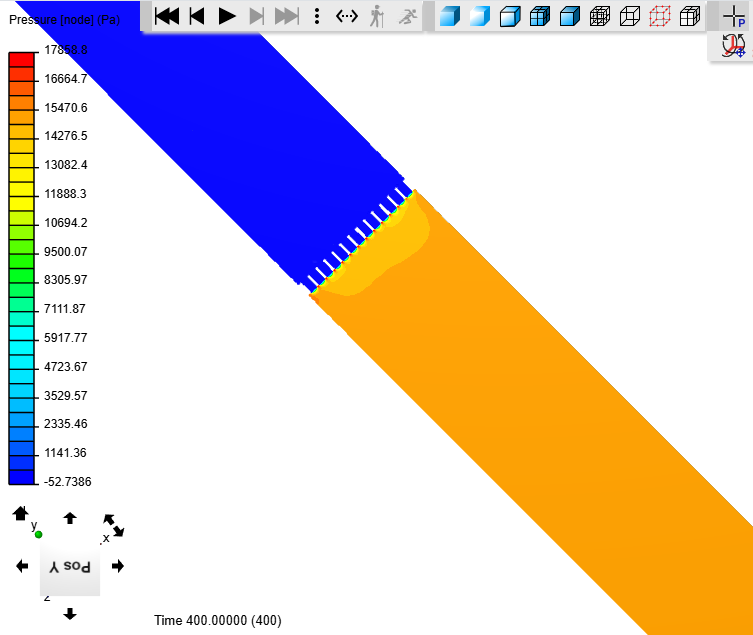The width and height of the screenshot is (753, 635).
Task: Rotate view down with the bottom arrow
Action: point(70,614)
